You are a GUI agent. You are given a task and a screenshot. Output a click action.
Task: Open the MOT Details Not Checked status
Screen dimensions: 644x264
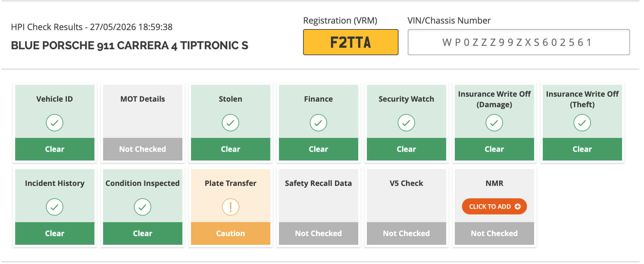(143, 149)
